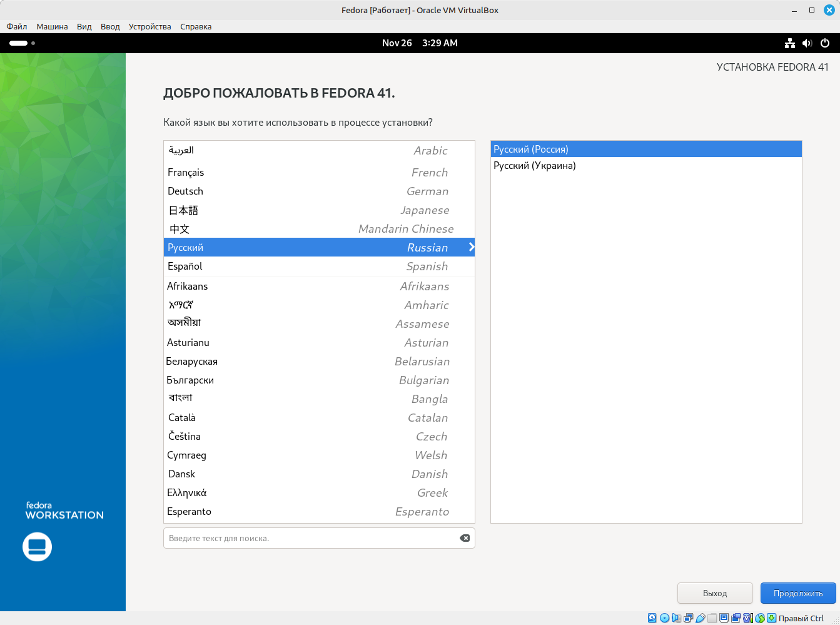Viewport: 840px width, 625px height.
Task: Select the Arabic language row
Action: click(x=319, y=151)
